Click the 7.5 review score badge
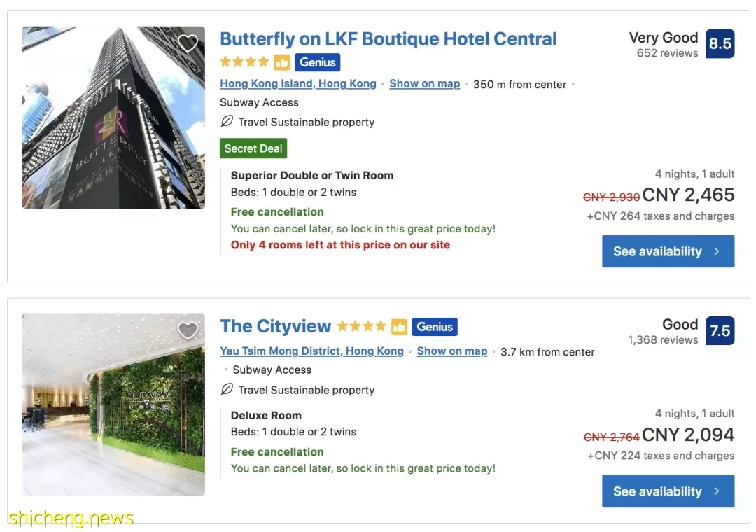Image resolution: width=756 pixels, height=532 pixels. click(x=720, y=330)
